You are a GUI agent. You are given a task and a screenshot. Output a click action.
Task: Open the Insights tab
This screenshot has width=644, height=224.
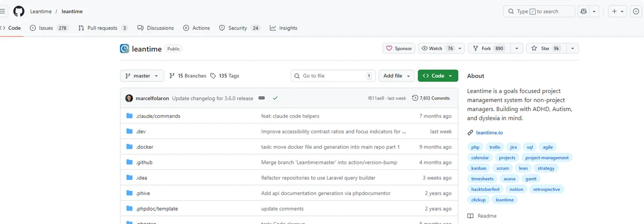(283, 28)
